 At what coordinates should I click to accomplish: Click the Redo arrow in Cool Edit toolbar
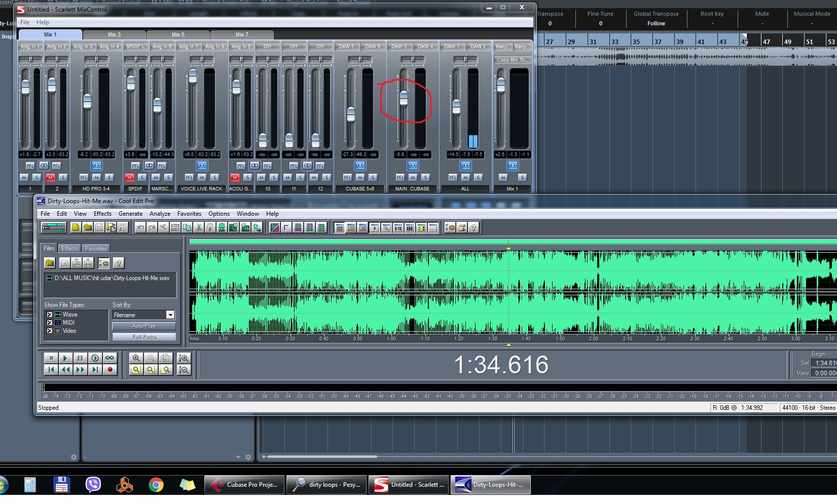point(152,228)
